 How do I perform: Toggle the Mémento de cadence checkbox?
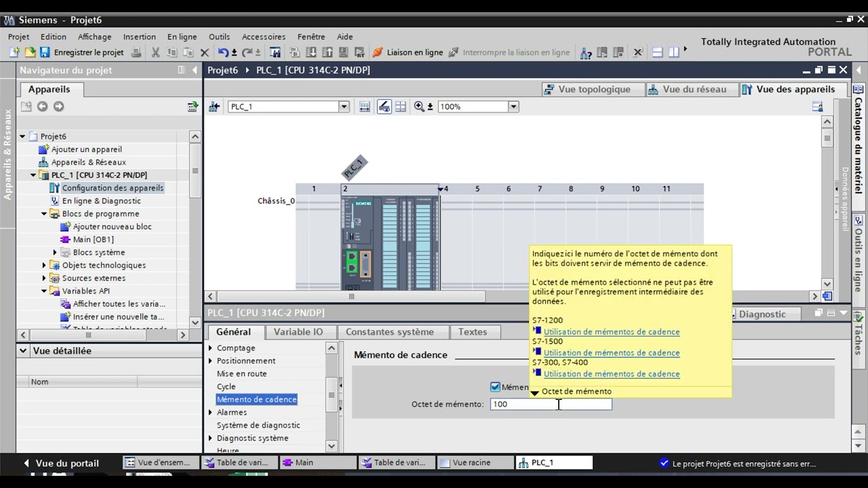[495, 387]
